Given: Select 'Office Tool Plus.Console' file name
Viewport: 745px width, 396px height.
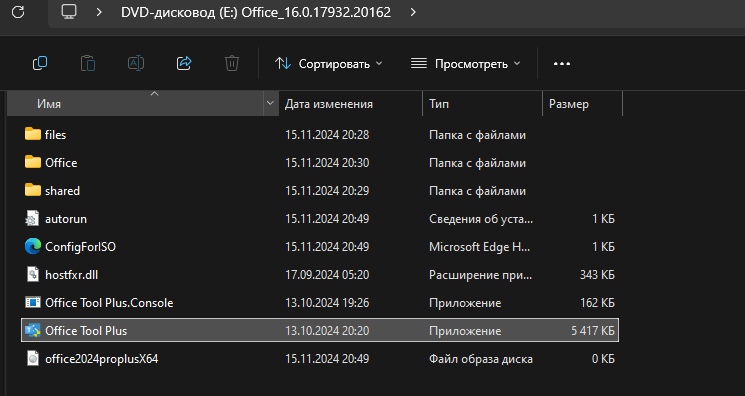Looking at the screenshot, I should click(109, 303).
